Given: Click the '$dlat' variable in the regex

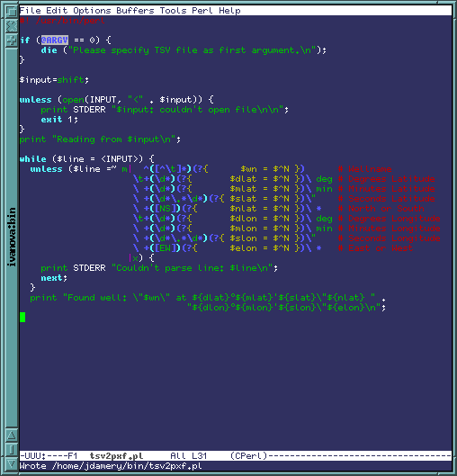Looking at the screenshot, I should pos(243,179).
